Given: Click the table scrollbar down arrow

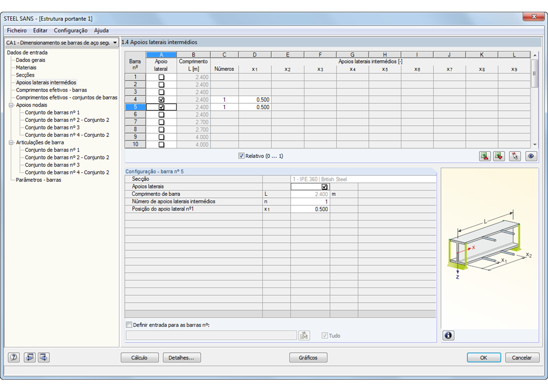Looking at the screenshot, I should pyautogui.click(x=535, y=144).
